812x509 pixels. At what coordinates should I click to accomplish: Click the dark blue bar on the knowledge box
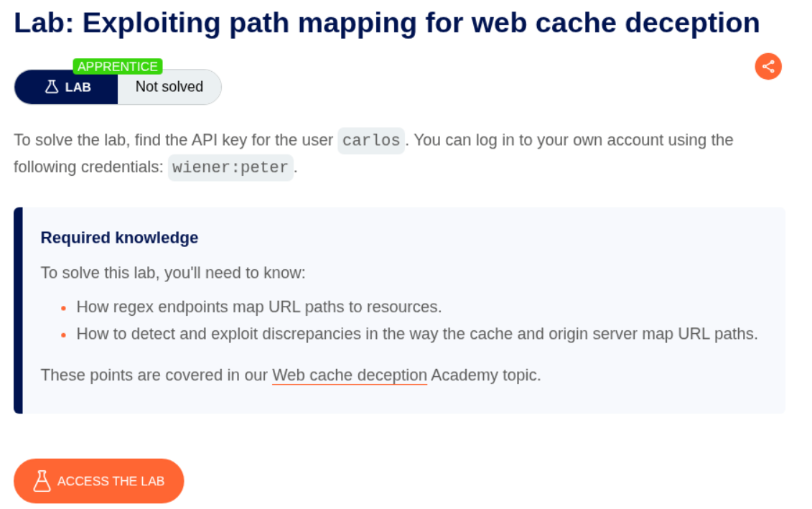click(18, 310)
